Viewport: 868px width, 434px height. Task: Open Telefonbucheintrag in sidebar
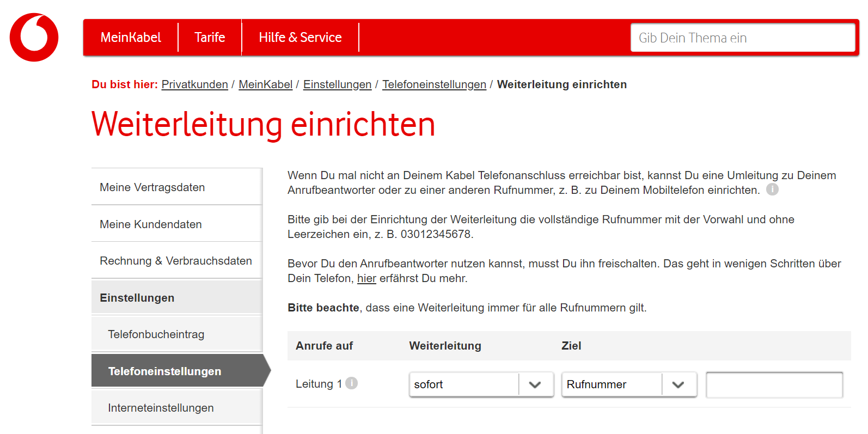[177, 334]
